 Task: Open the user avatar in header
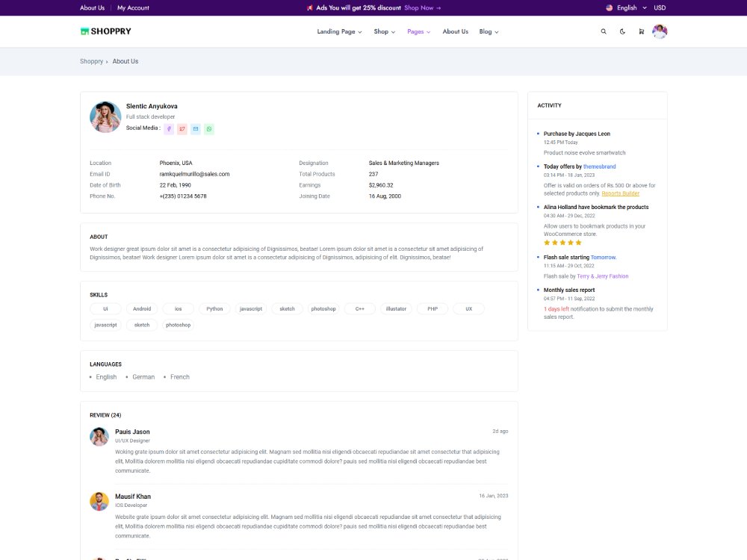click(x=660, y=31)
